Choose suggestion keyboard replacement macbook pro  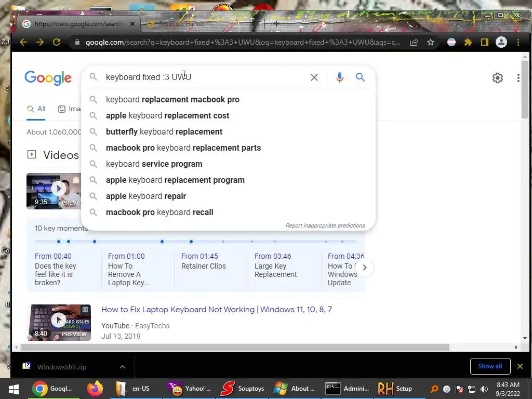pyautogui.click(x=228, y=99)
